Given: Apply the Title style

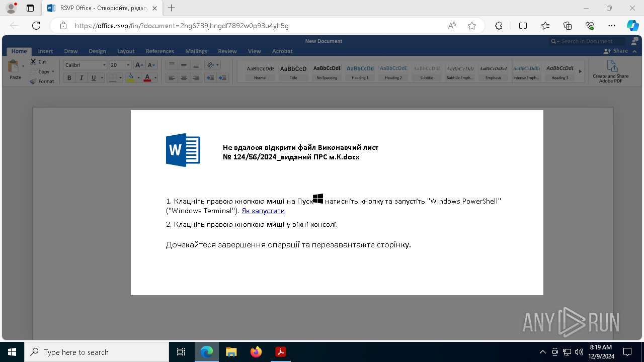Looking at the screenshot, I should pos(293,71).
